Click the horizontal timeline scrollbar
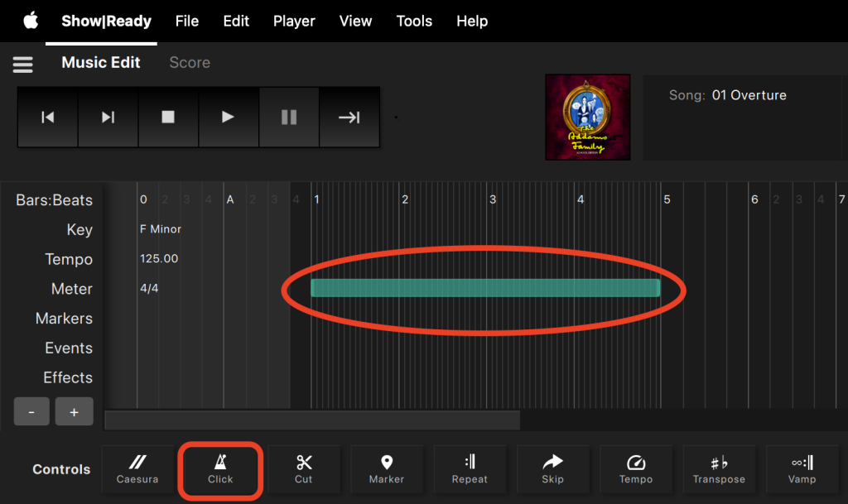 312,420
